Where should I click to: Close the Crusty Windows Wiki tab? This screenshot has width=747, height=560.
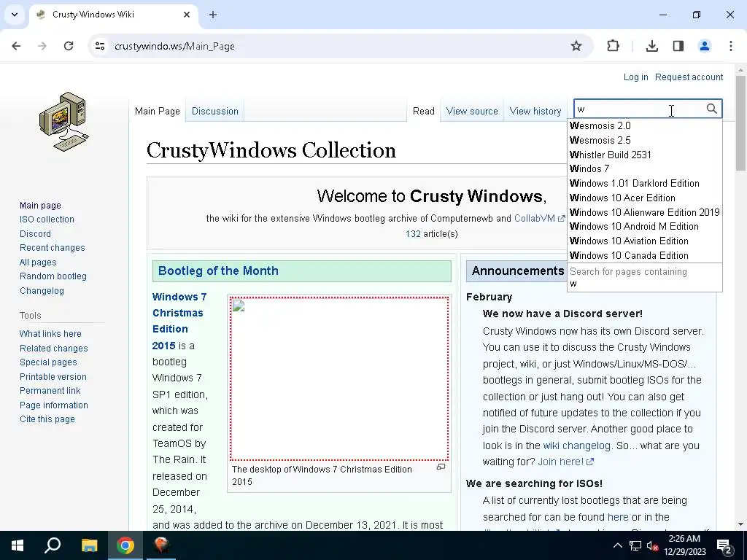point(187,15)
